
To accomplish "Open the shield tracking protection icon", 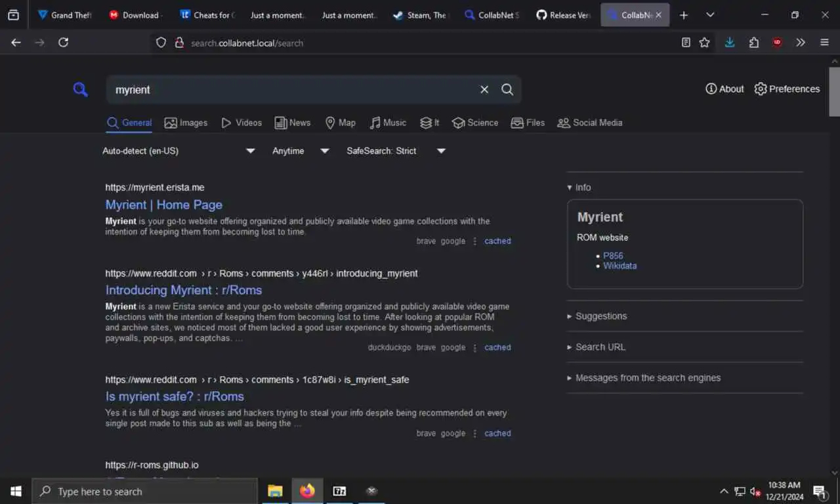I will click(x=161, y=43).
